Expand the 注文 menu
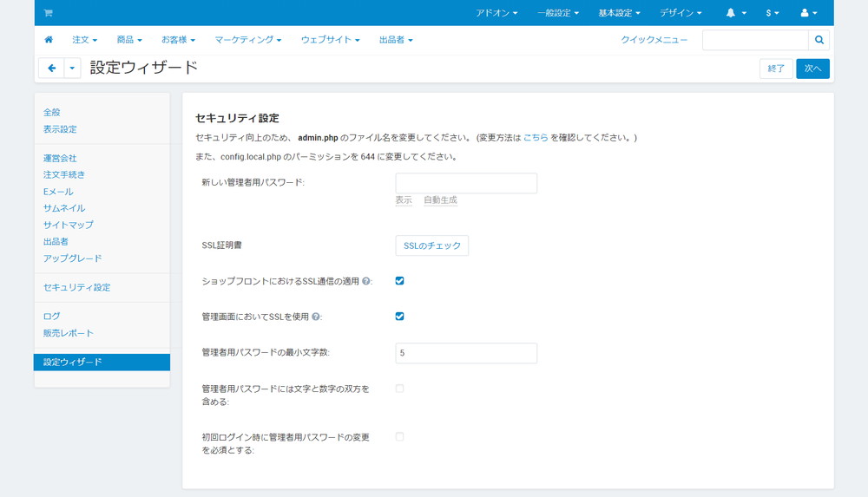 (x=85, y=40)
